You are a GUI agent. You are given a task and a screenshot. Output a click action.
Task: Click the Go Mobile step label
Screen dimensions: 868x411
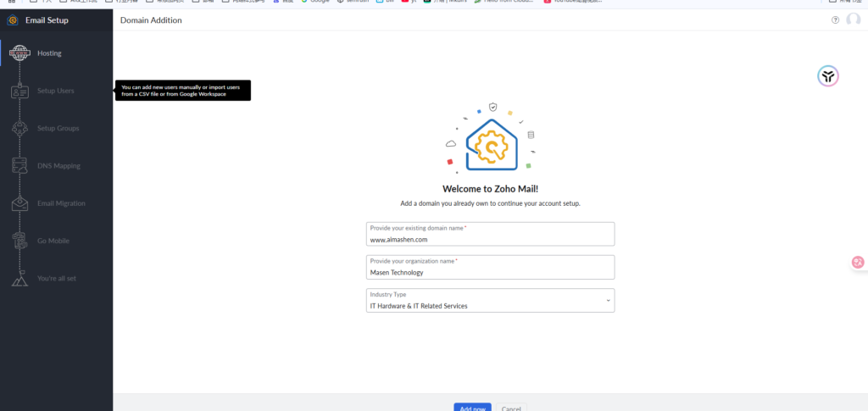coord(53,242)
